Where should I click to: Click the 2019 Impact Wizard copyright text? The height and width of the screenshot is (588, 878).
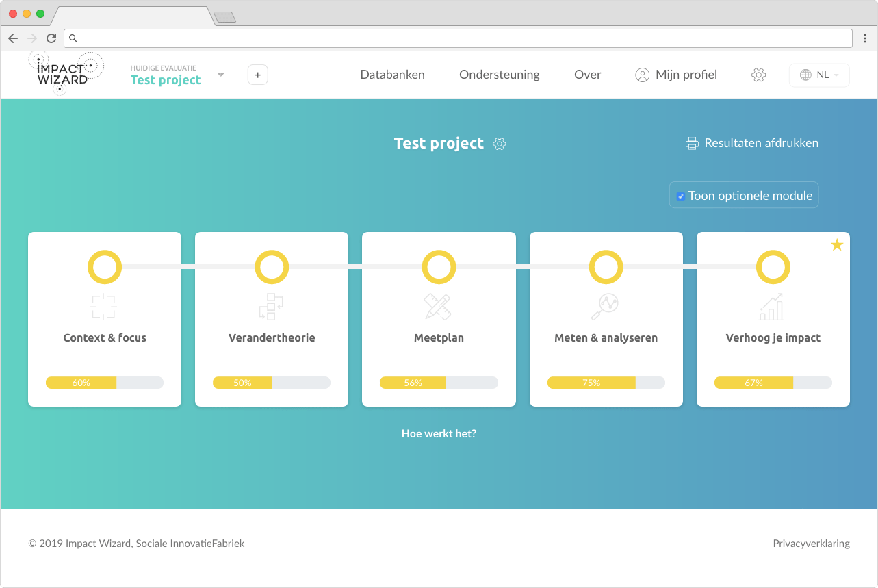(136, 544)
